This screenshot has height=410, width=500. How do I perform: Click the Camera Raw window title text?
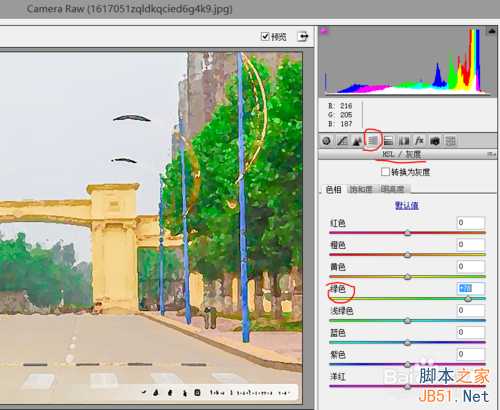[x=129, y=9]
